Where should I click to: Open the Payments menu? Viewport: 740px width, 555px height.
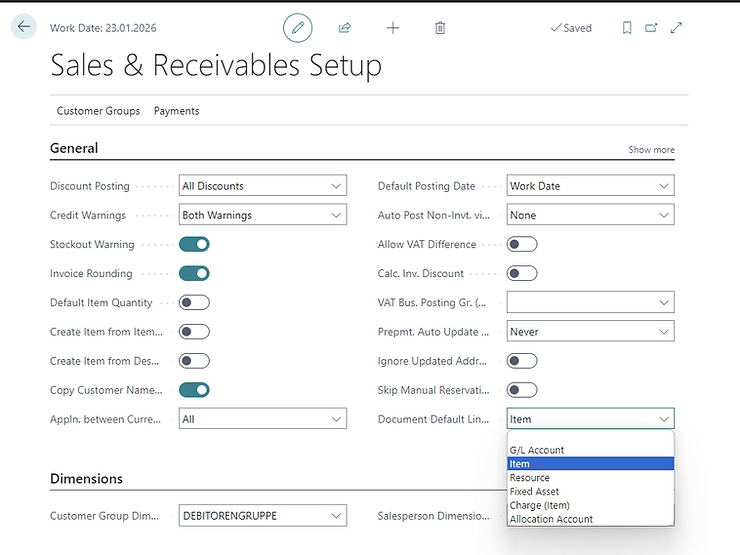(176, 111)
